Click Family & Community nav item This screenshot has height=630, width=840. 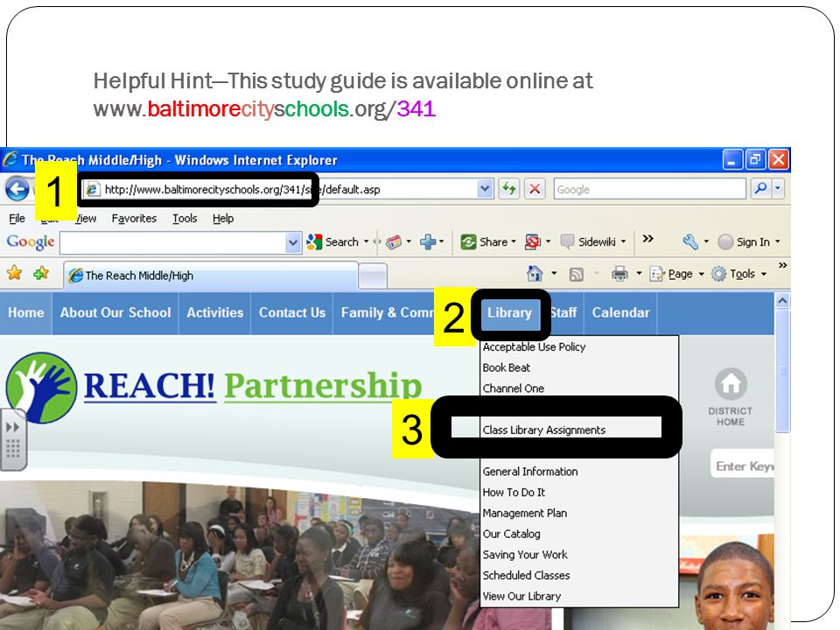[386, 313]
